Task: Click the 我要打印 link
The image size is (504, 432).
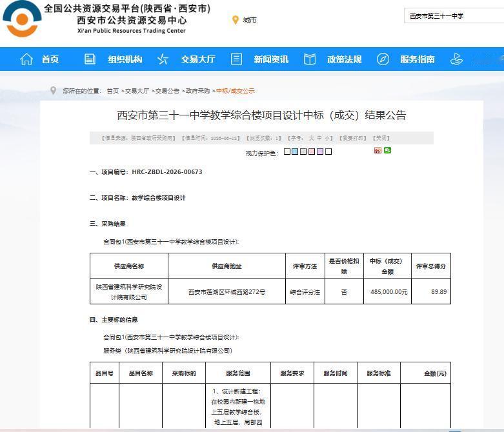Action: click(x=353, y=138)
